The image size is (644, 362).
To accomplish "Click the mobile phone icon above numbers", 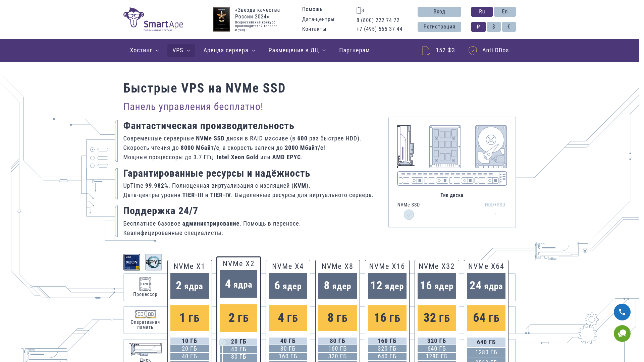I will [360, 10].
